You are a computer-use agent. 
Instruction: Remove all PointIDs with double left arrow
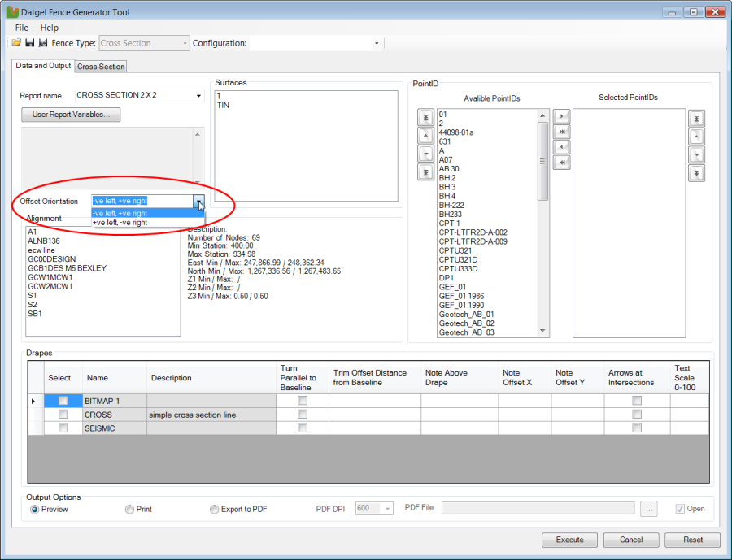[560, 163]
